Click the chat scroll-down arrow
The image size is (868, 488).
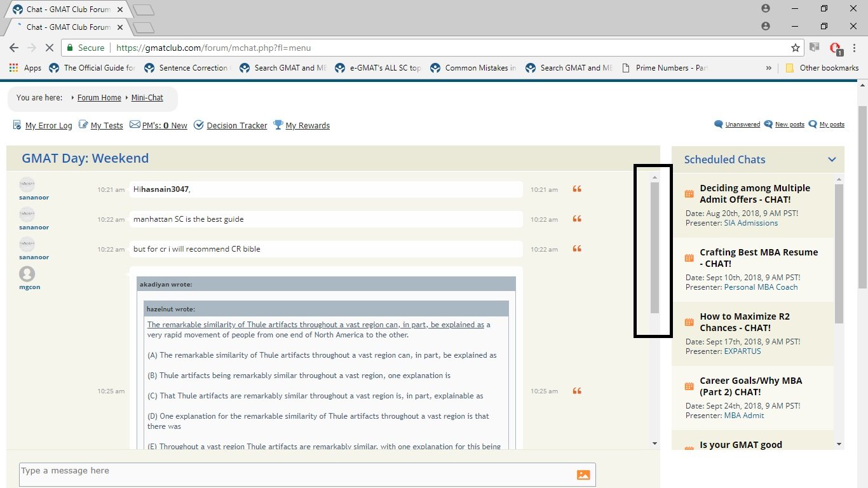pyautogui.click(x=654, y=443)
